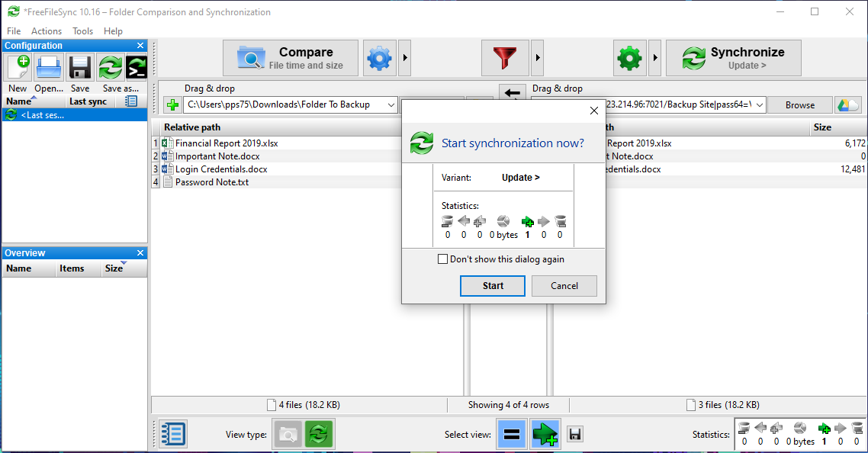Save the current configuration
Screen dimensions: 868x453
79,67
